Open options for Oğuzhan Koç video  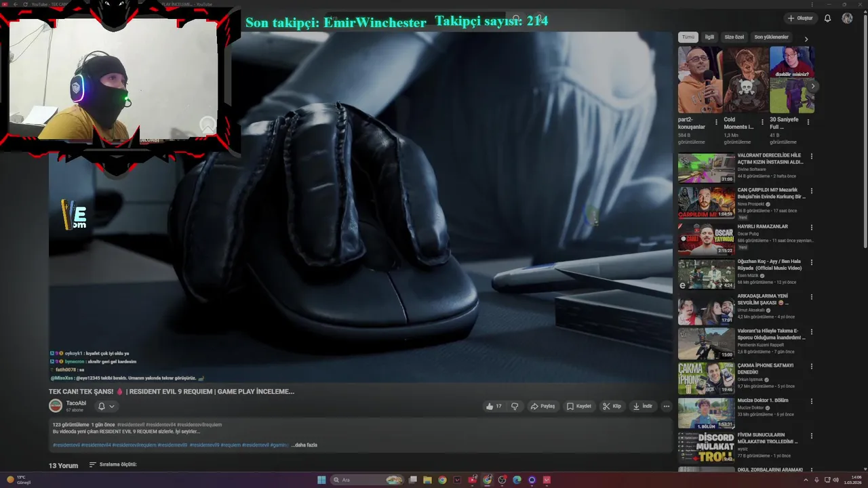coord(811,262)
